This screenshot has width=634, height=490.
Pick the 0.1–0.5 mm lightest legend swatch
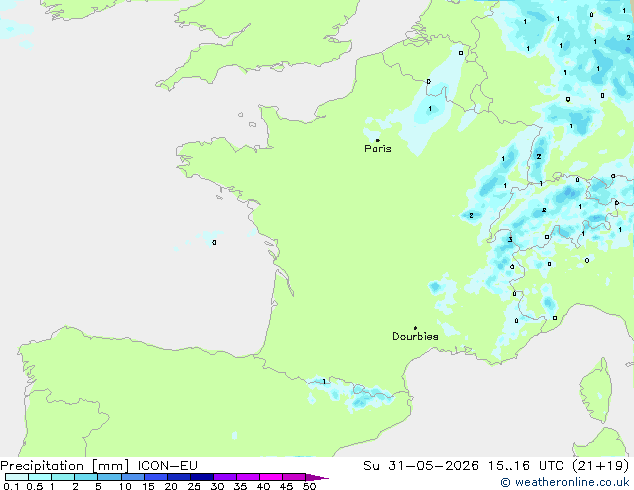tap(17, 477)
